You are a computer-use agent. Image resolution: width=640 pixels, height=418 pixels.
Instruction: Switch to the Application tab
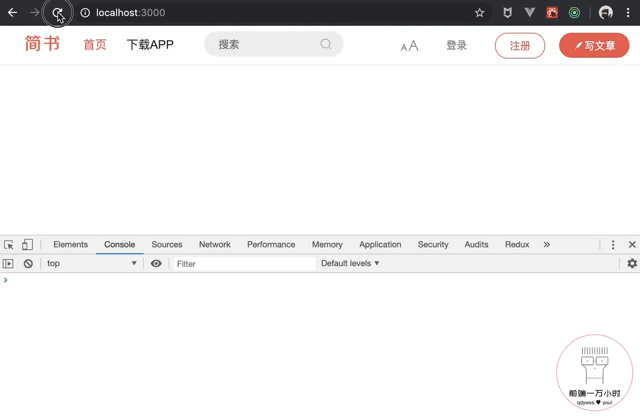click(x=380, y=245)
